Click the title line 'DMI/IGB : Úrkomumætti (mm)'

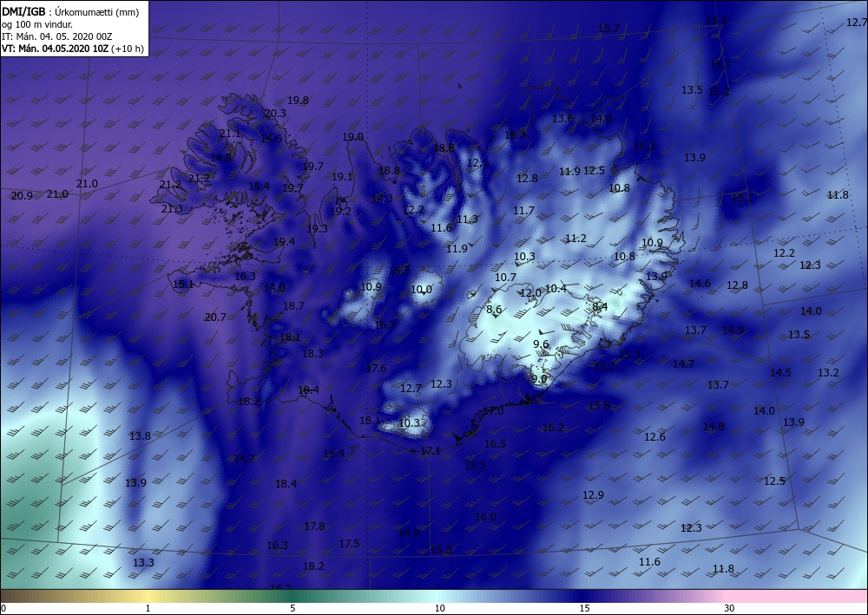[70, 12]
